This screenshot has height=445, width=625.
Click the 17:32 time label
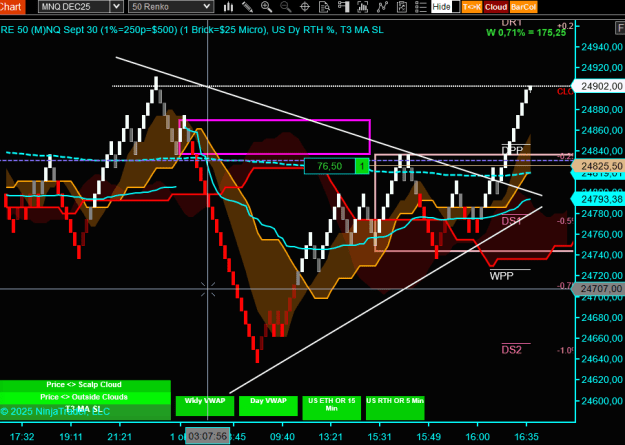[x=22, y=437]
